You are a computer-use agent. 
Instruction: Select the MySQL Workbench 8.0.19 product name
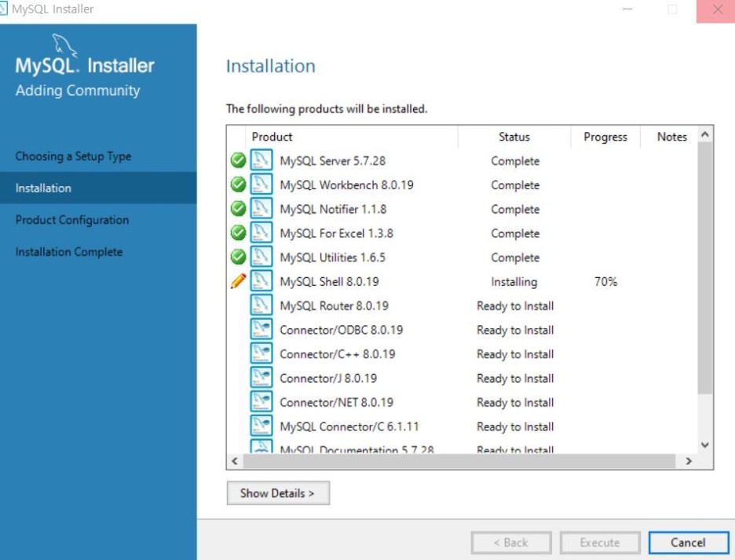coord(346,185)
